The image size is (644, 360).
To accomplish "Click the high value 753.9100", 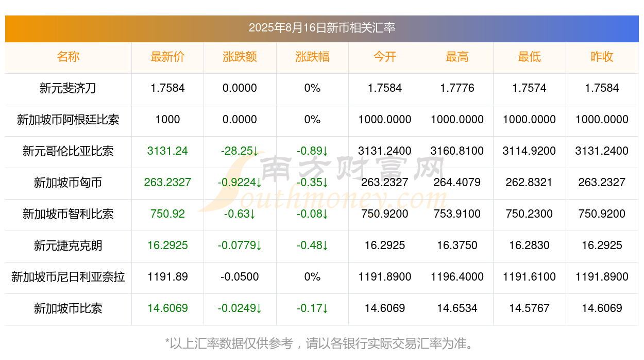I will point(457,214).
